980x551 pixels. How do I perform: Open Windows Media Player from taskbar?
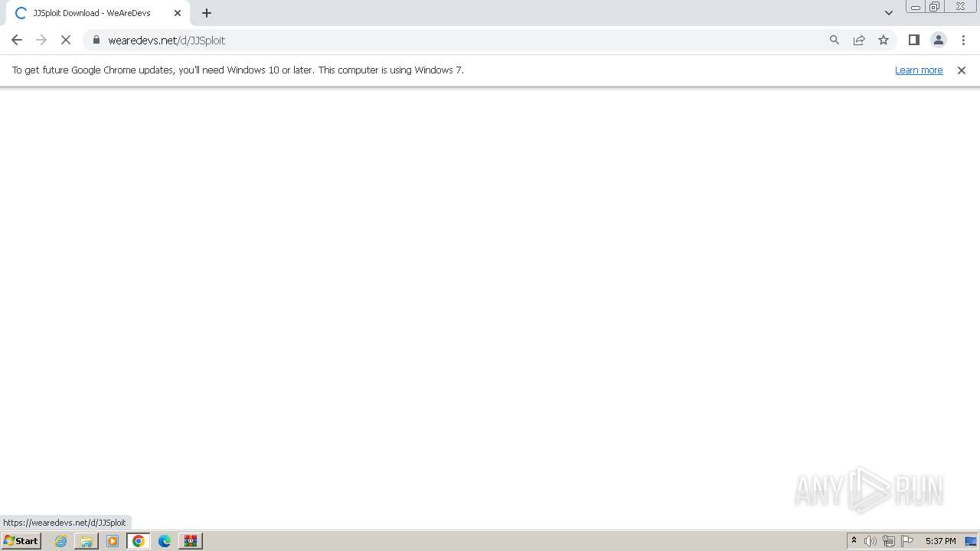click(x=113, y=541)
